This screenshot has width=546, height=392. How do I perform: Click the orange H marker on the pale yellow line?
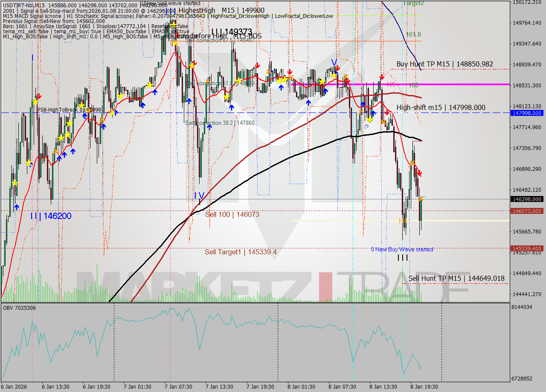pyautogui.click(x=400, y=221)
